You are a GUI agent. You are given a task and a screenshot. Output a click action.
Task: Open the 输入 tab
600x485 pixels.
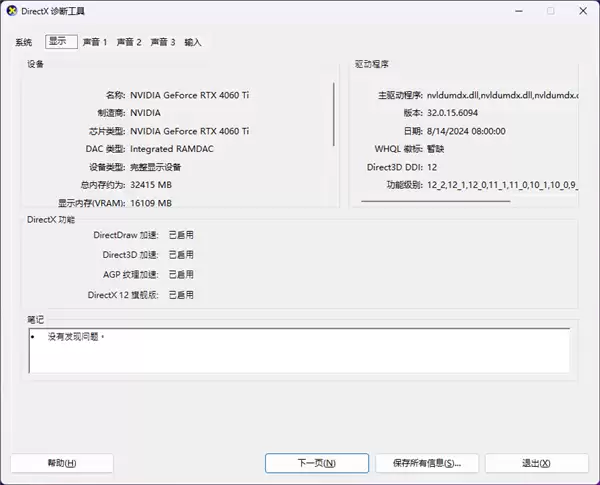pos(193,43)
